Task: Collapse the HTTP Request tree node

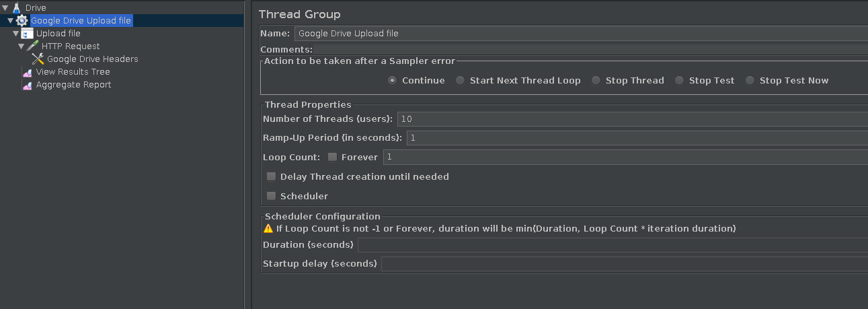Action: click(21, 46)
